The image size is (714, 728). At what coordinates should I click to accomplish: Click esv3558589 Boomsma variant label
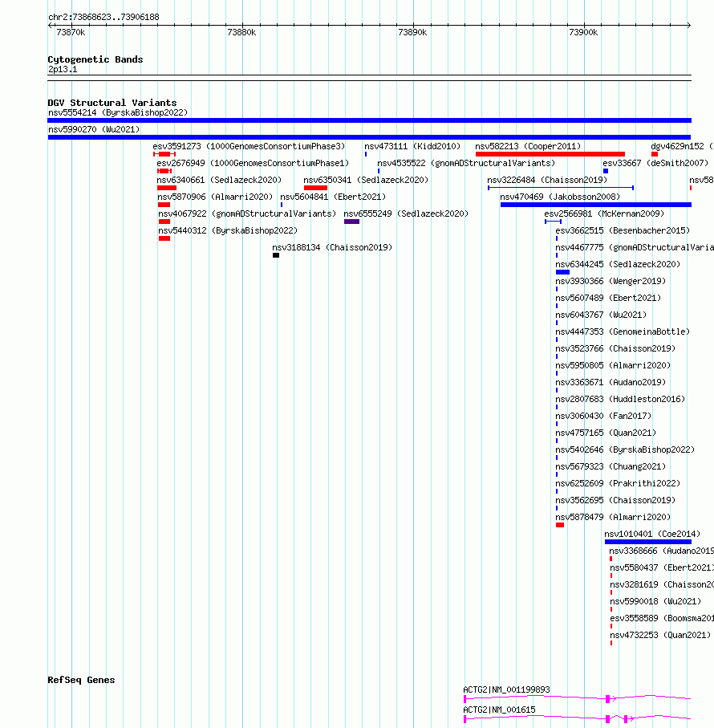click(x=662, y=618)
